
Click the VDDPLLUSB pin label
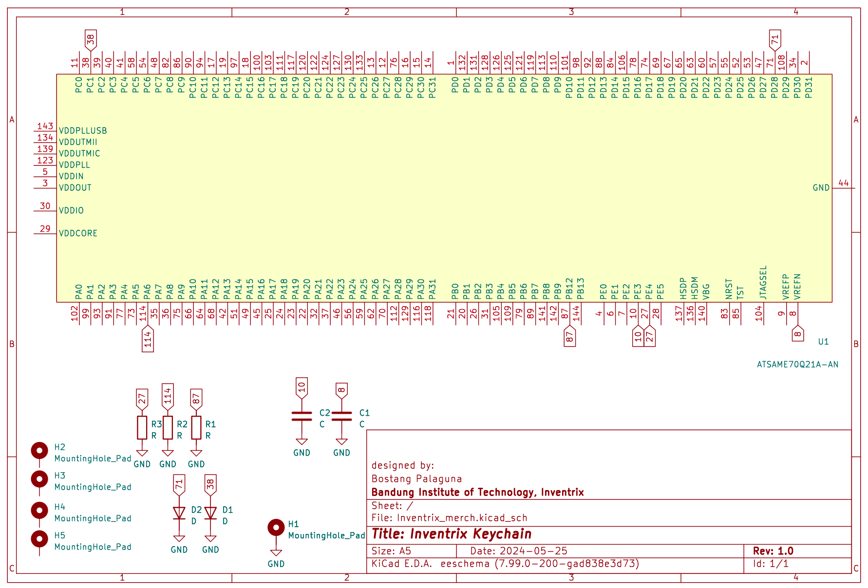pos(83,130)
